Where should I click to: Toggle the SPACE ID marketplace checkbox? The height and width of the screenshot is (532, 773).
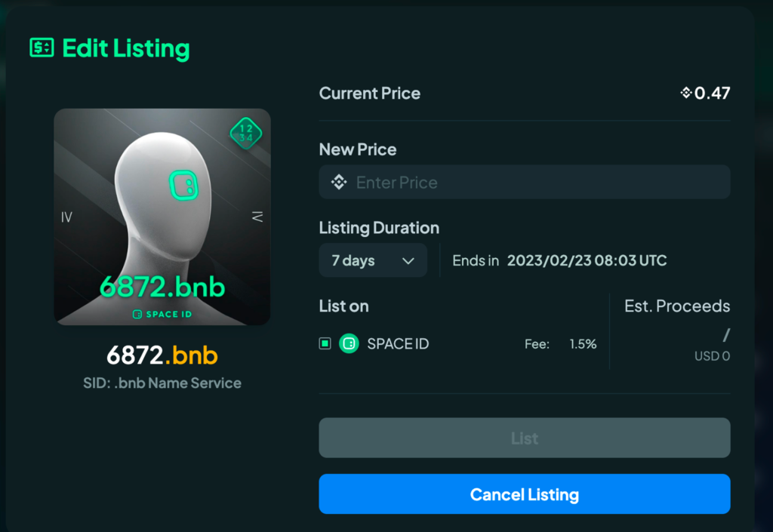coord(325,343)
